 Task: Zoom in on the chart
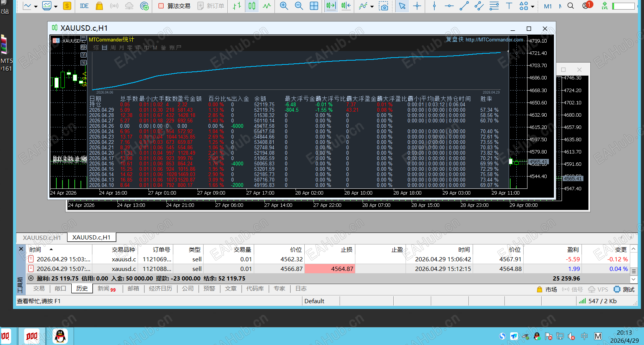point(284,6)
